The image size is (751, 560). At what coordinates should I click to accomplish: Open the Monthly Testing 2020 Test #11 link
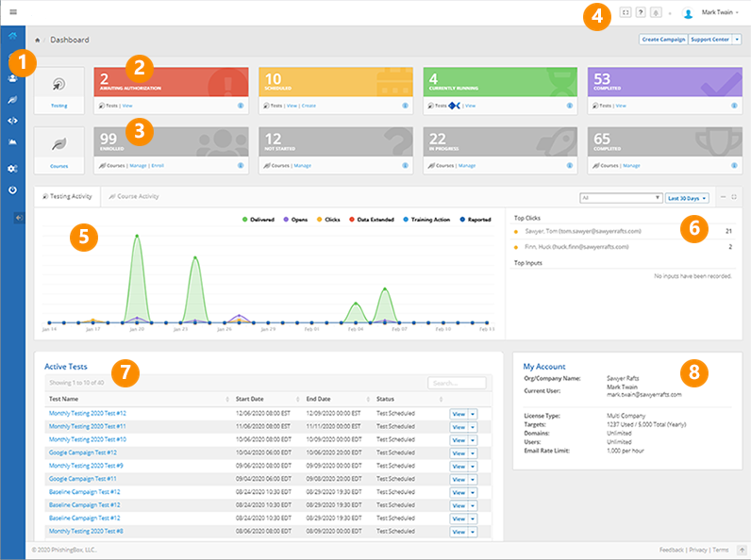87,426
